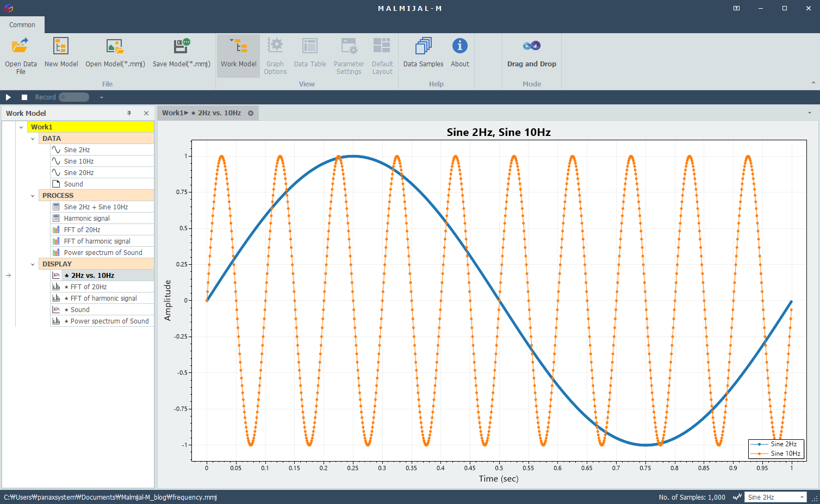Viewport: 820px width, 504px height.
Task: Collapse the DISPLAY group
Action: point(33,264)
